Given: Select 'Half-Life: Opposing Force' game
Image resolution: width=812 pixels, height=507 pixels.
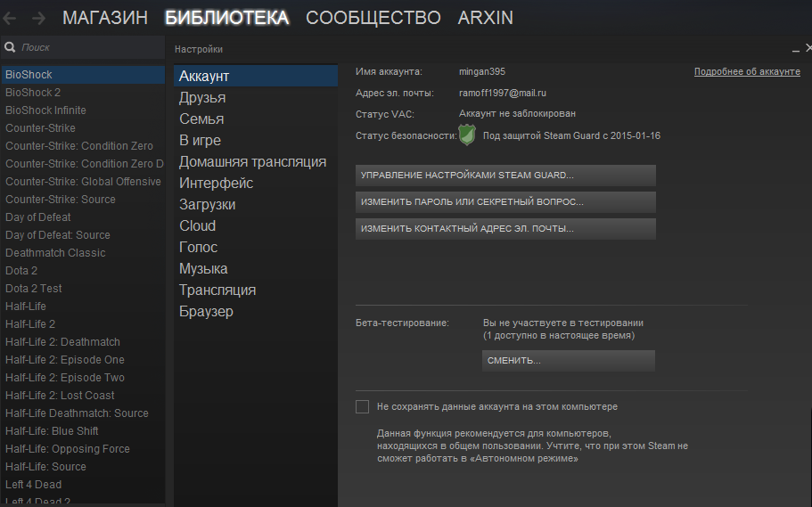Looking at the screenshot, I should tap(83, 449).
